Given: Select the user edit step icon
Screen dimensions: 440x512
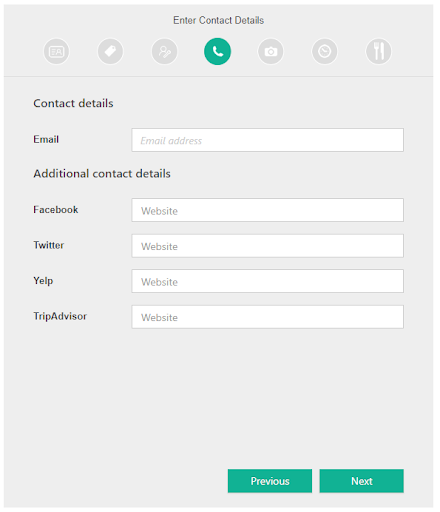Looking at the screenshot, I should pyautogui.click(x=164, y=51).
